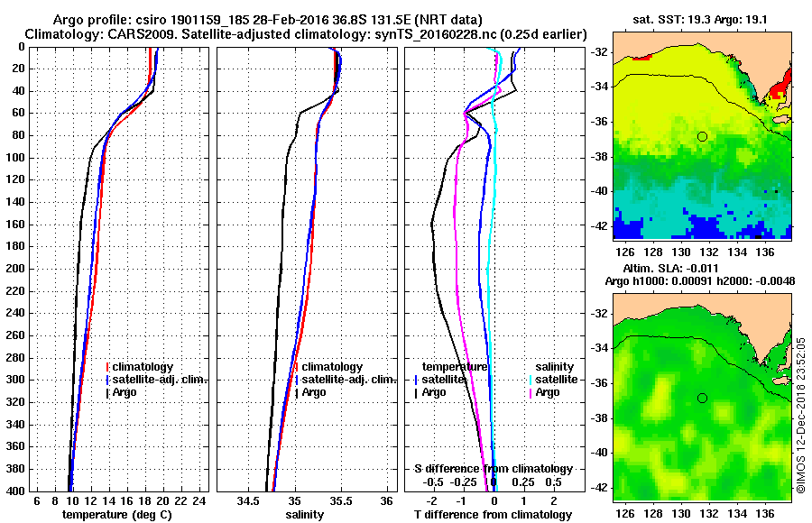Click the sat. SST 19.3 Argo 19.1 heading
The image size is (812, 523).
point(700,20)
